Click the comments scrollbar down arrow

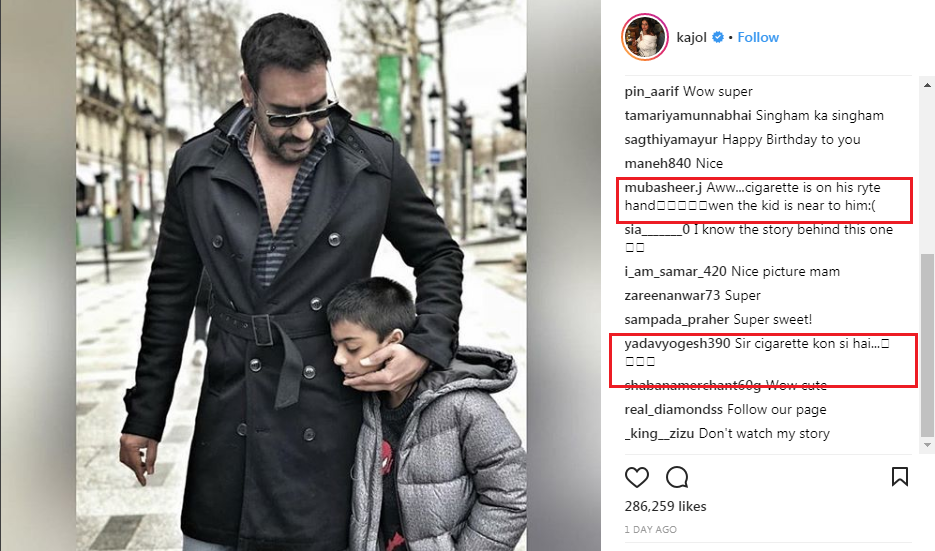[927, 445]
